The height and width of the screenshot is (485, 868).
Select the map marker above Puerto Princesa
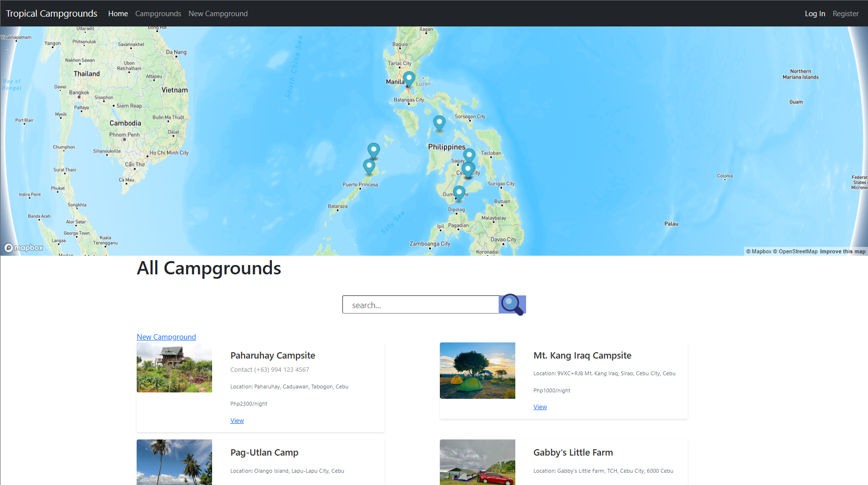point(369,167)
